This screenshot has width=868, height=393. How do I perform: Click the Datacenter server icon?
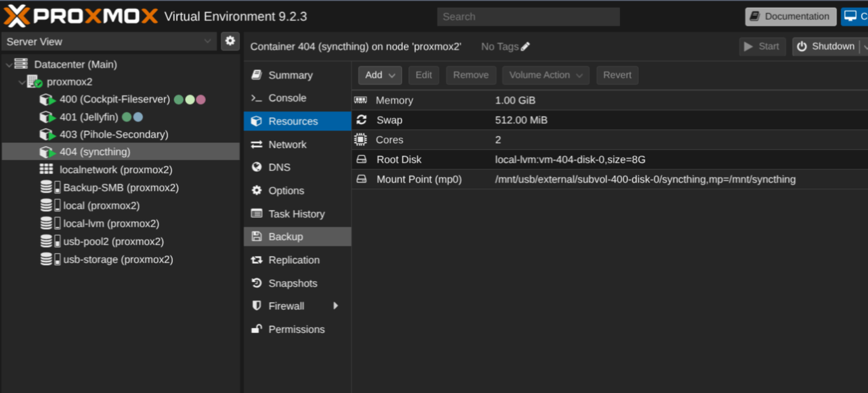[22, 64]
